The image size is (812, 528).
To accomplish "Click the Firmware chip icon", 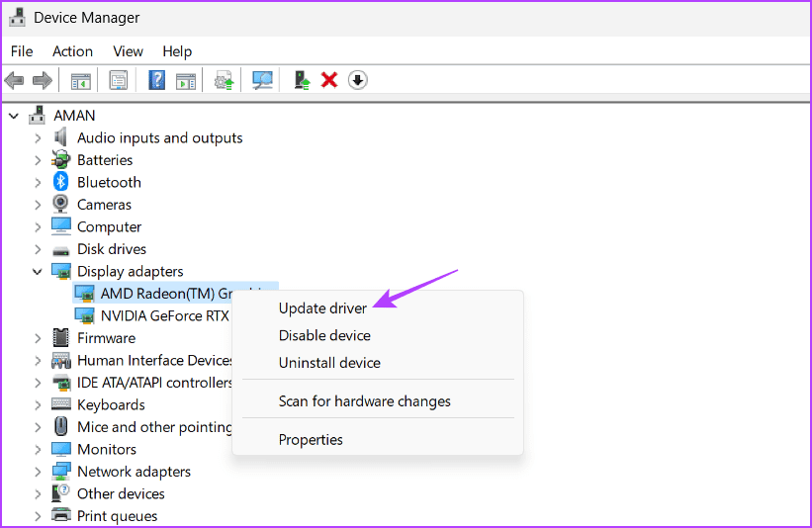I will point(60,337).
